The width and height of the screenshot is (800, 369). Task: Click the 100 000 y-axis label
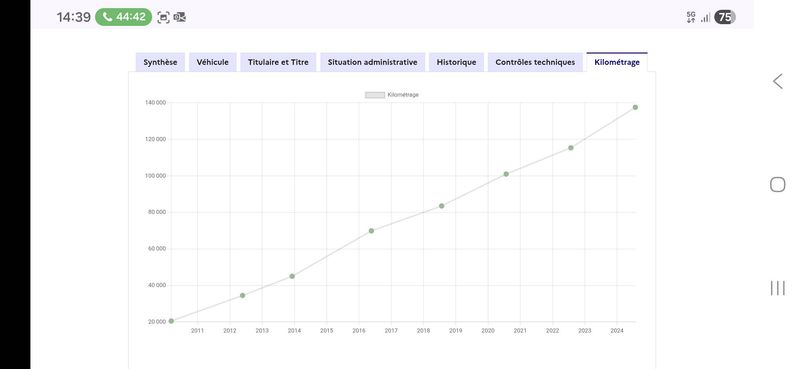pos(156,176)
